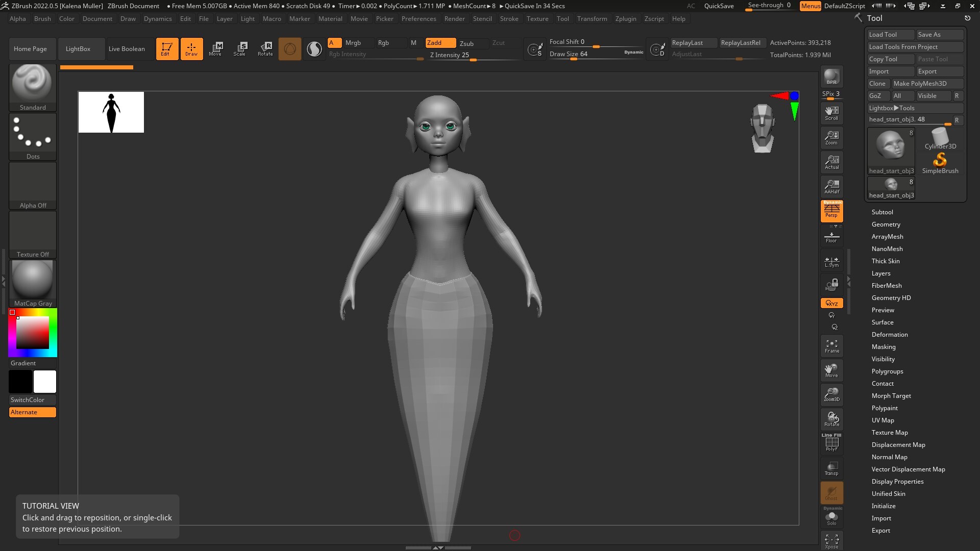Click the Frame icon to fit mesh
980x551 pixels.
coord(831,345)
